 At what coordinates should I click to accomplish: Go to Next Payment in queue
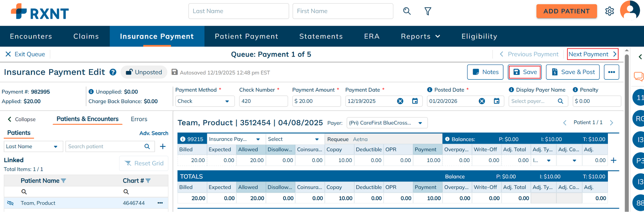pos(592,54)
